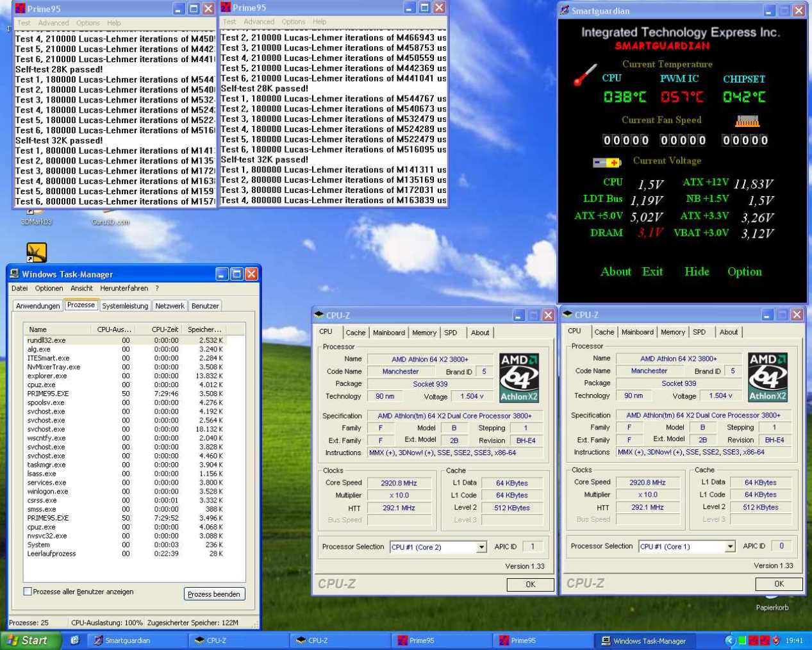Open Processor Selection dropdown showing Core 1
This screenshot has width=812, height=650.
(730, 546)
